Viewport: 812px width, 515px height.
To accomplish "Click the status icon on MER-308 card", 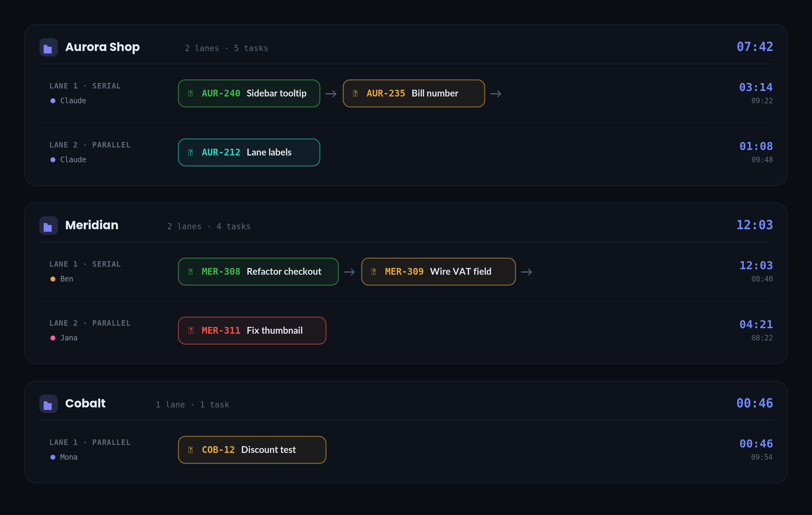I will (190, 271).
